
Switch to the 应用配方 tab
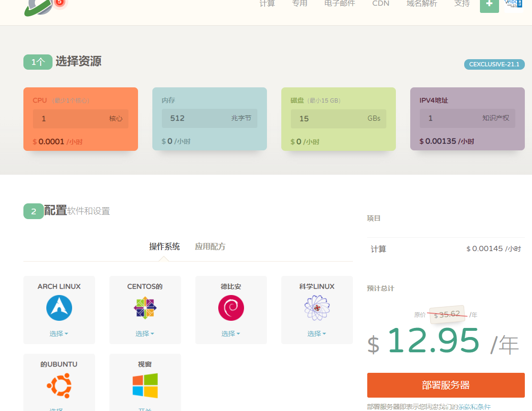(x=210, y=246)
